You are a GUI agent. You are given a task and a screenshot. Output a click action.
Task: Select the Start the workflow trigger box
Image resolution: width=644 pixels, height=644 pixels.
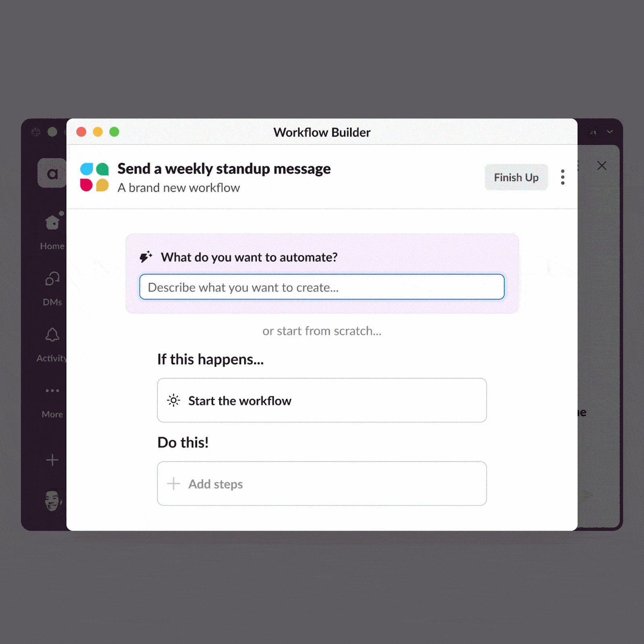point(322,400)
